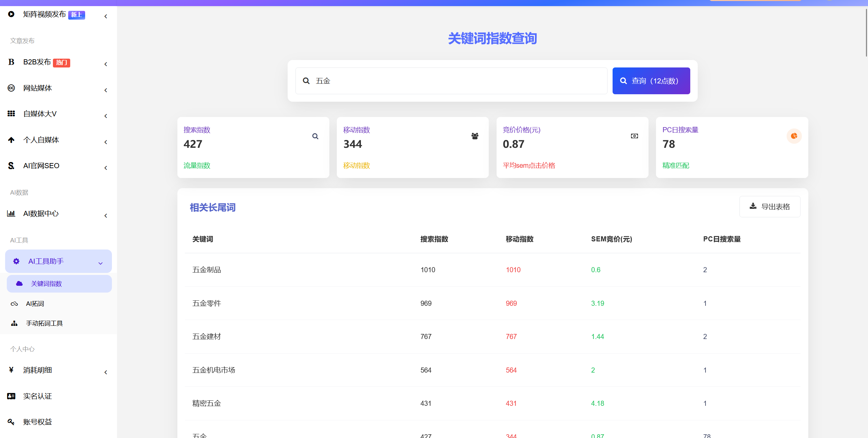This screenshot has width=868, height=438.
Task: Expand the 矩阵视频发布 menu chevron
Action: (106, 16)
